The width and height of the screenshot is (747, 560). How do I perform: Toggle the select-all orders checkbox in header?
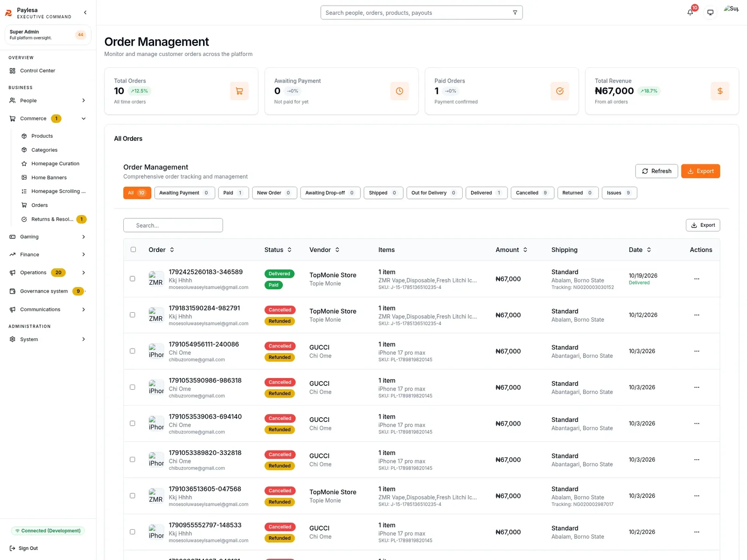(133, 250)
